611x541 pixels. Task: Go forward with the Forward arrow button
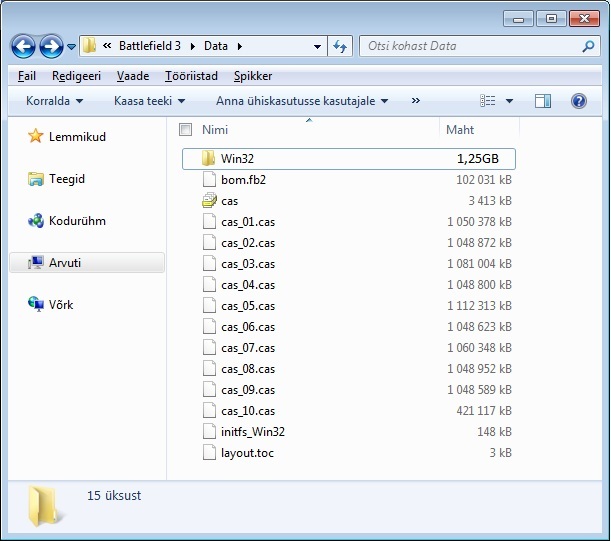click(51, 46)
